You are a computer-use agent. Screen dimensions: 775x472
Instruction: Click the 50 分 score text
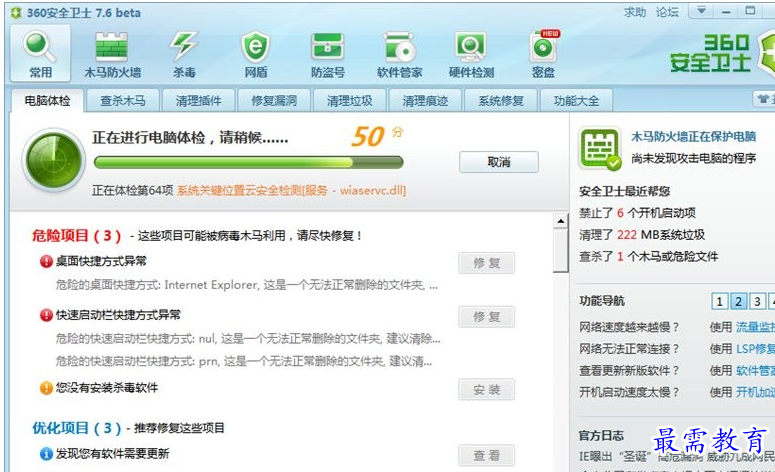click(377, 136)
